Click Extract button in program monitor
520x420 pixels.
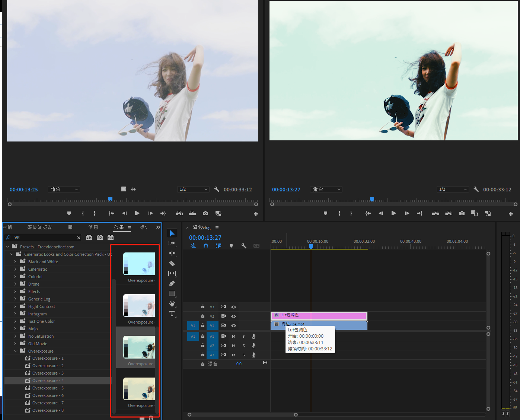tap(449, 213)
